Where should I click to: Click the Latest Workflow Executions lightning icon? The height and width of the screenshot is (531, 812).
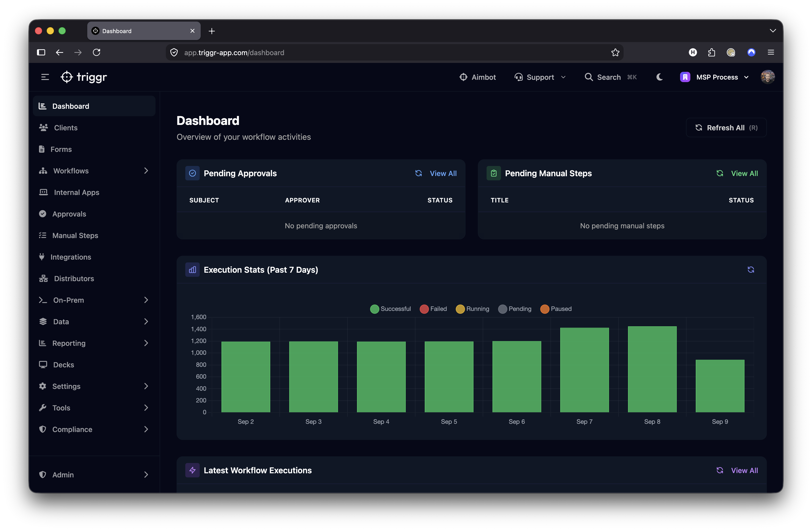pyautogui.click(x=192, y=470)
